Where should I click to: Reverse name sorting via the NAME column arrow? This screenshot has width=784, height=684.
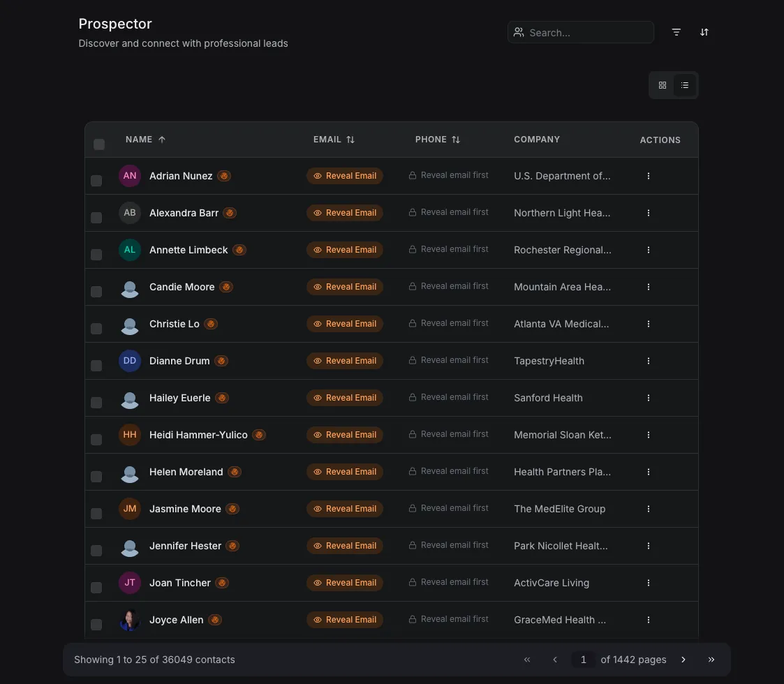tap(161, 139)
